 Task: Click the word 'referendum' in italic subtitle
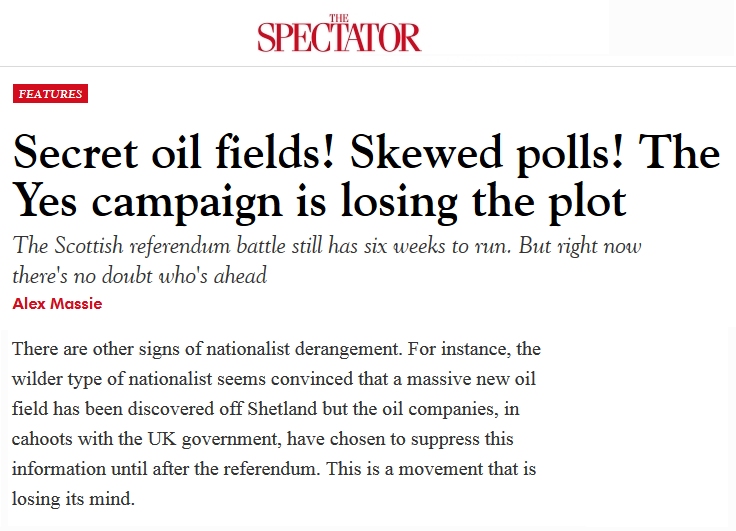pos(179,246)
